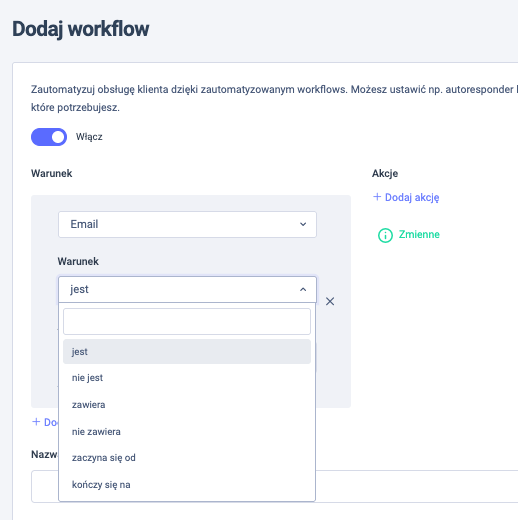Collapse the jest condition dropdown
518x520 pixels.
[x=187, y=289]
